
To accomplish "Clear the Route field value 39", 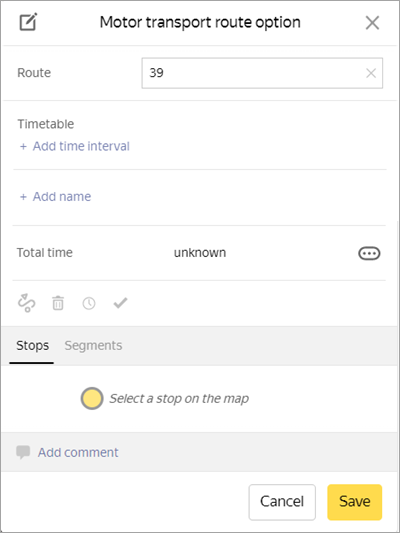I will [x=371, y=73].
